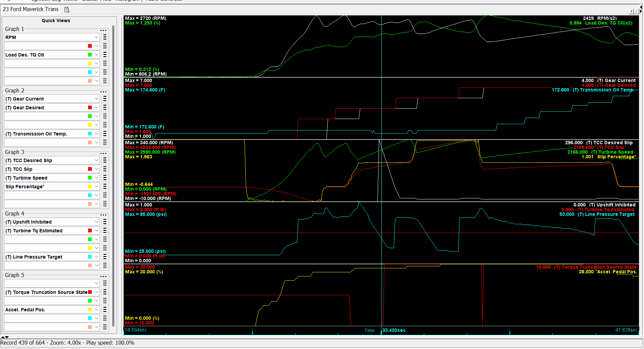This screenshot has width=644, height=349.
Task: Open Line Pressure Target options icon
Action: point(105,257)
